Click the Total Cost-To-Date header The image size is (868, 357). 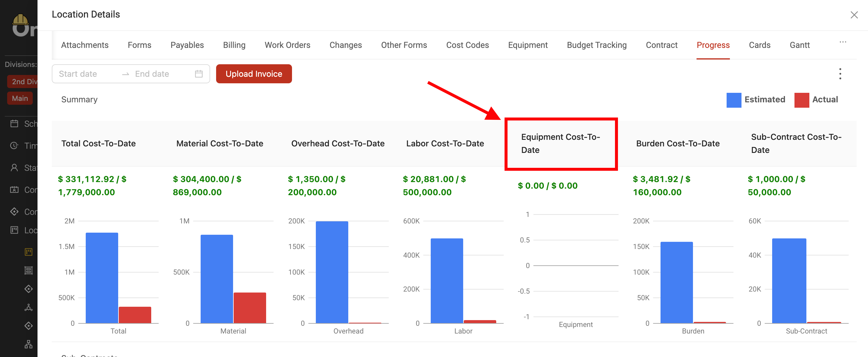(x=99, y=143)
